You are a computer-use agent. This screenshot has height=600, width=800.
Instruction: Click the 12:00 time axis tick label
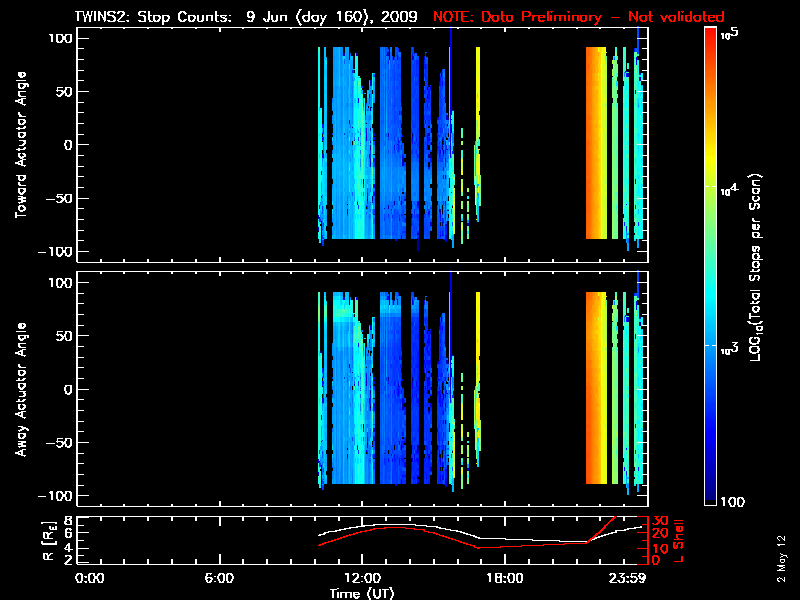click(362, 578)
